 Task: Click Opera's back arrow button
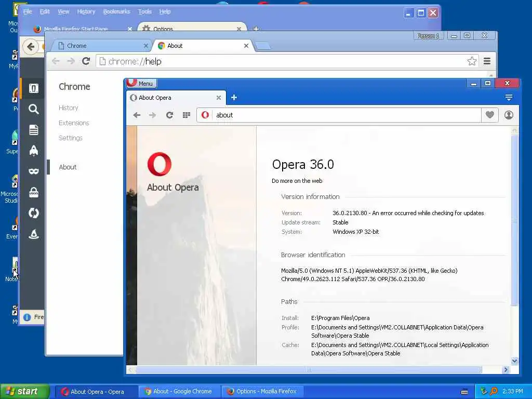(x=137, y=115)
